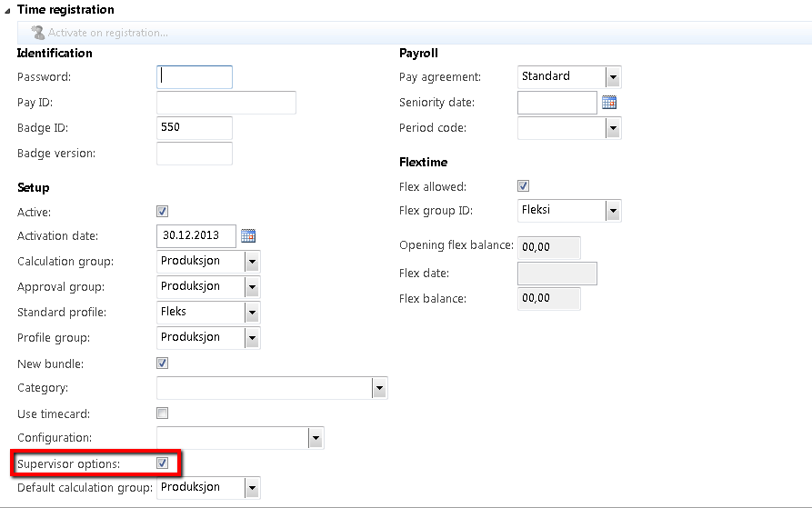Click the Activate on registration icon
Viewport: 812px width, 508px height.
(37, 33)
